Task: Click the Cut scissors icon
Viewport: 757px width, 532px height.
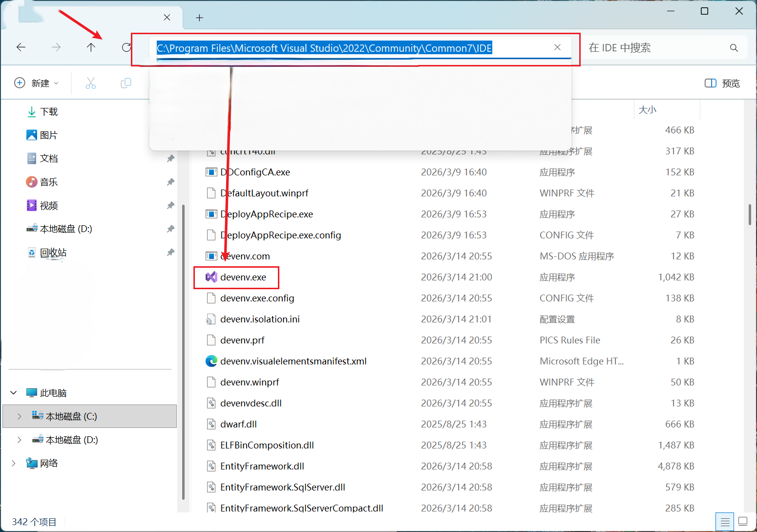Action: (x=91, y=83)
